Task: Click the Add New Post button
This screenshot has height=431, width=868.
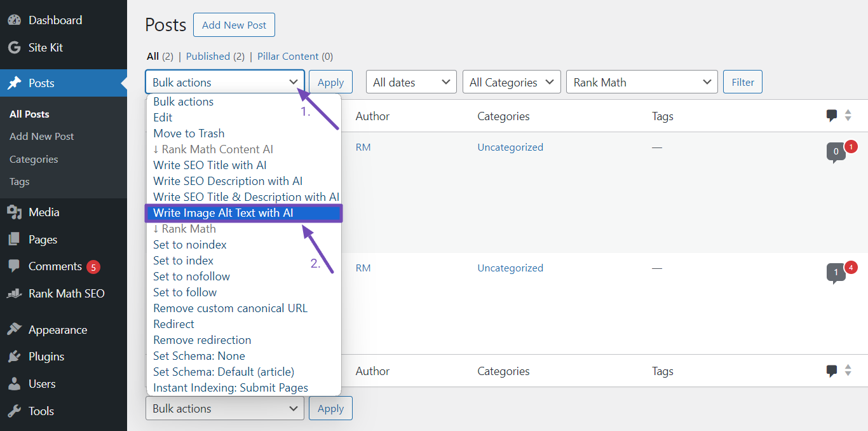Action: tap(234, 25)
